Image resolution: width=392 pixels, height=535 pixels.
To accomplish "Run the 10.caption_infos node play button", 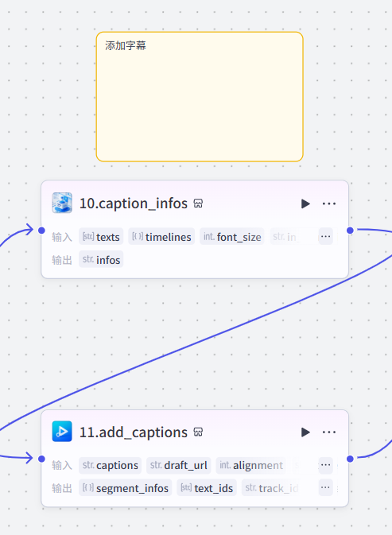I will click(x=305, y=204).
